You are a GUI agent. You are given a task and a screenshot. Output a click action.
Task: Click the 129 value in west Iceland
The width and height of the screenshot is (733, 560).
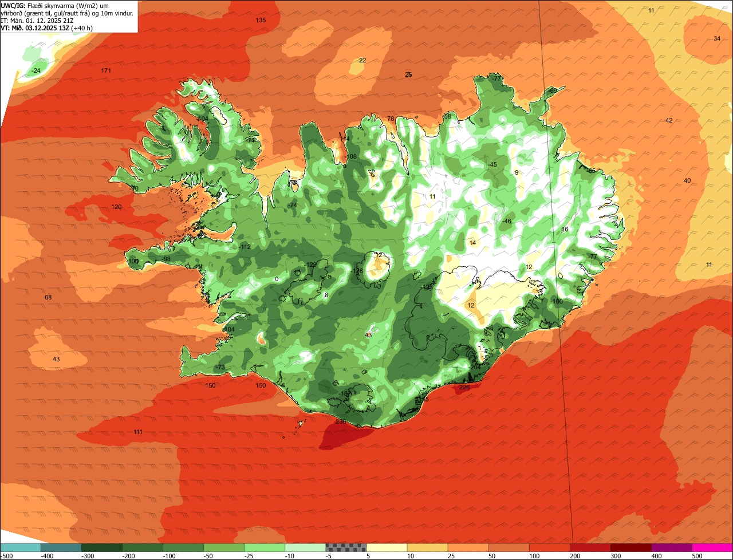312,265
